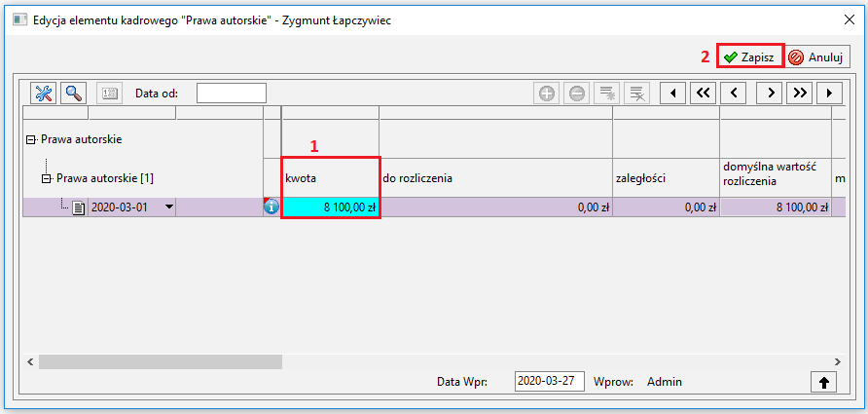Go to previous record with single left chevron
This screenshot has height=414, width=868.
[734, 94]
